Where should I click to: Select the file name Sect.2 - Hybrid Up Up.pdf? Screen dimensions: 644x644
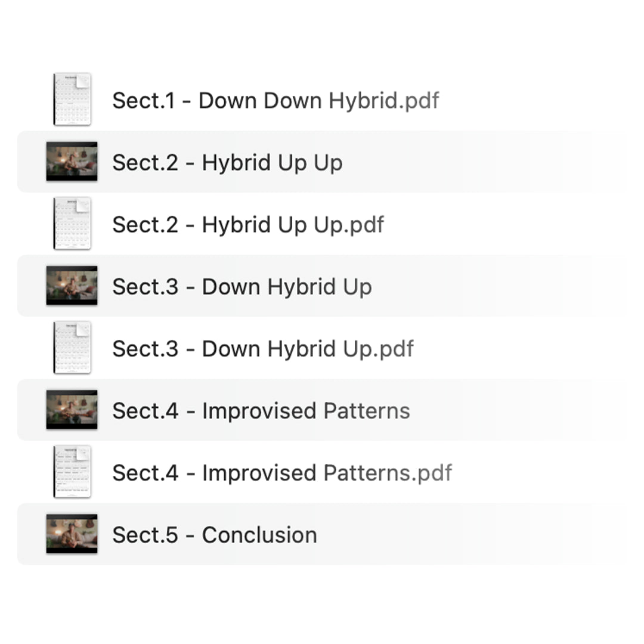(x=248, y=225)
